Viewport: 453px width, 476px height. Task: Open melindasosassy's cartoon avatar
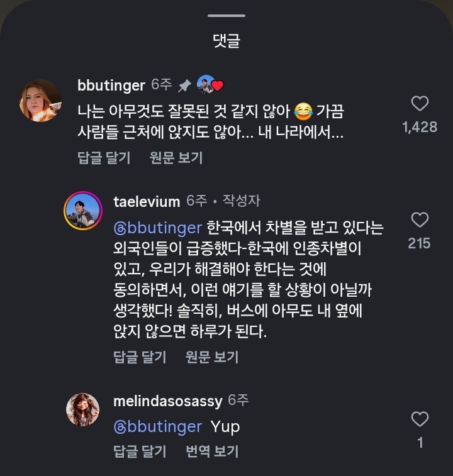(82, 409)
